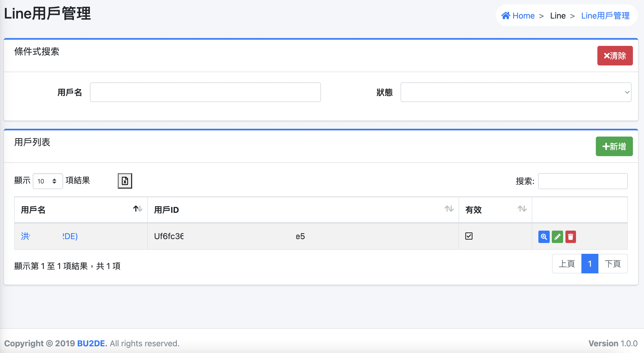The image size is (644, 353).
Task: Click the 下頁 next page button
Action: click(613, 264)
